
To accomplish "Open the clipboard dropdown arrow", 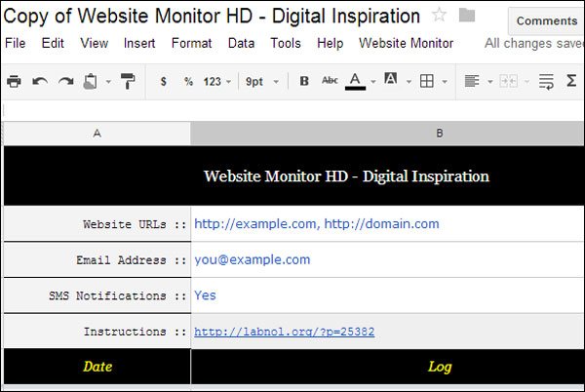I will tap(108, 81).
